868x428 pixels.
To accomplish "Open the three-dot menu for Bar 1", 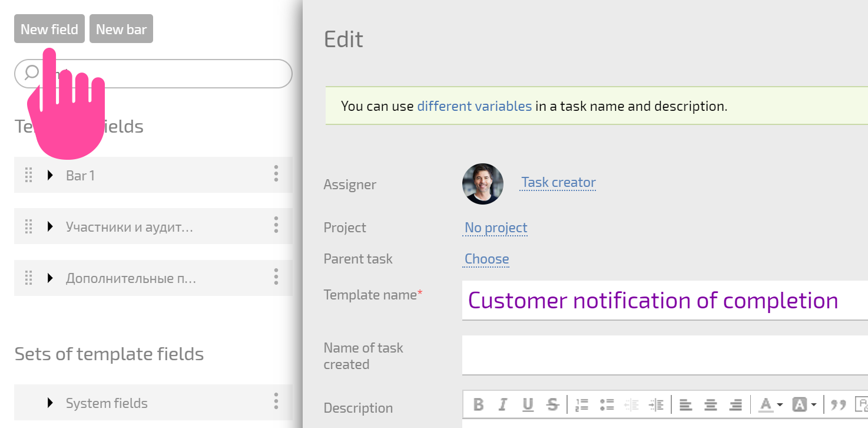I will (x=276, y=174).
